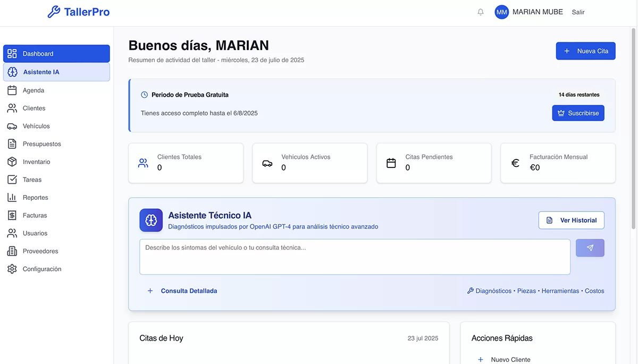Open Usuarios management

[56, 233]
